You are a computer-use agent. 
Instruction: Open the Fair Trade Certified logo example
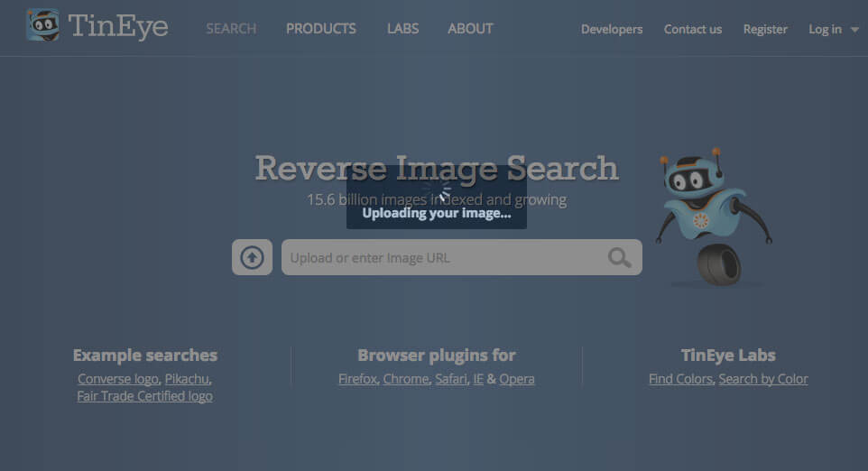[x=144, y=396]
